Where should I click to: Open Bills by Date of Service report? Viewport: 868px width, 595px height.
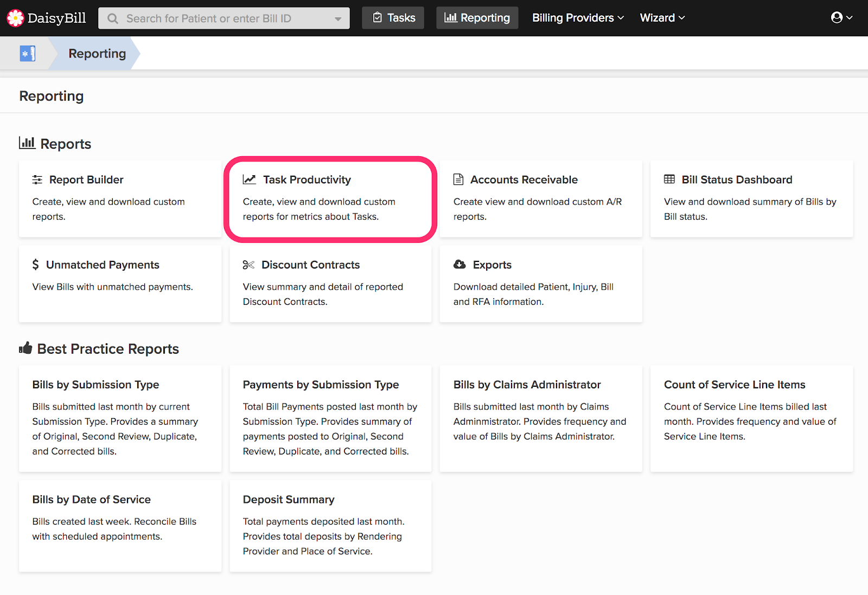click(x=120, y=526)
